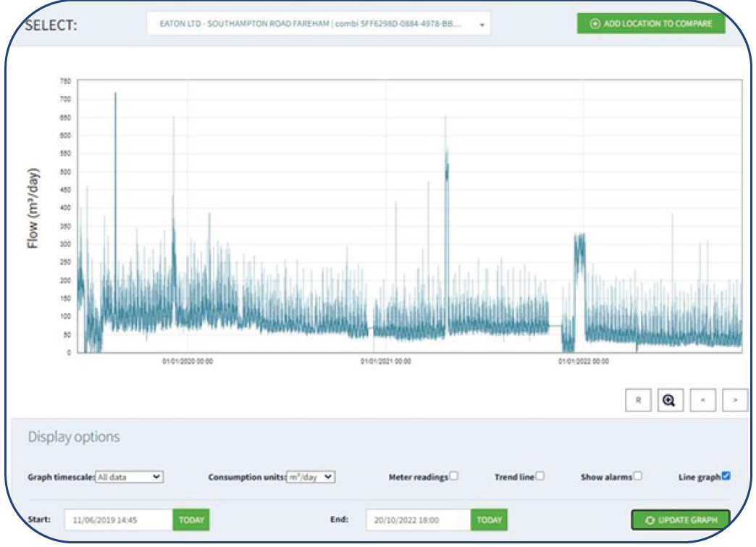Click TODAY button next to End date

tap(490, 520)
